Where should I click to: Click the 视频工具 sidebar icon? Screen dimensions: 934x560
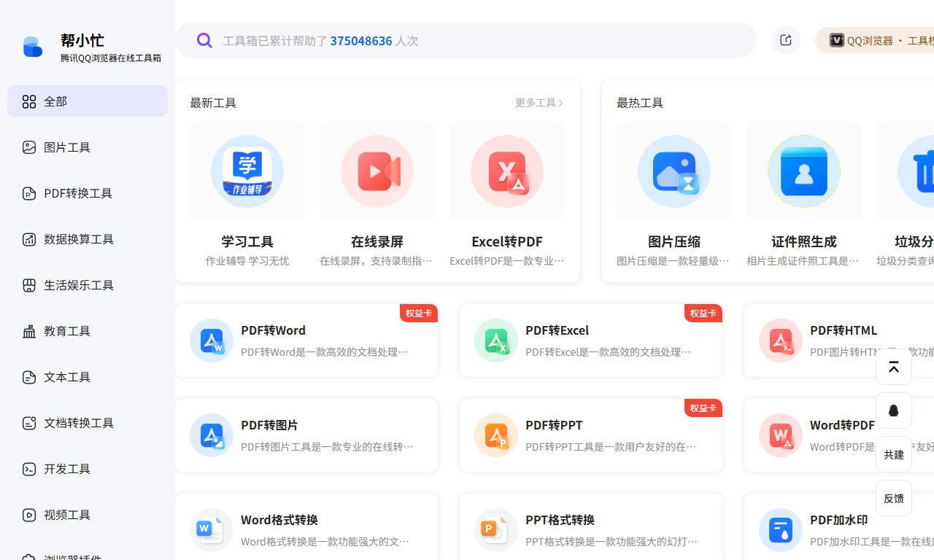(29, 515)
